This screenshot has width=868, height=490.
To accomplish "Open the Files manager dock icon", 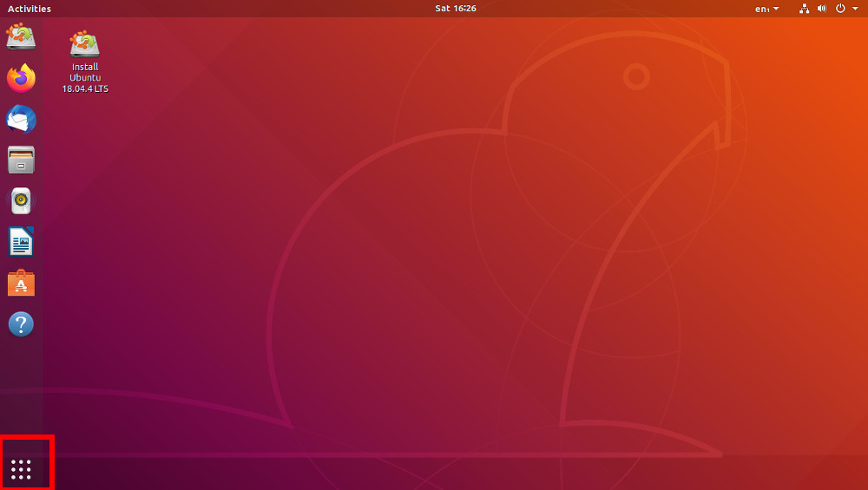I will pyautogui.click(x=21, y=160).
